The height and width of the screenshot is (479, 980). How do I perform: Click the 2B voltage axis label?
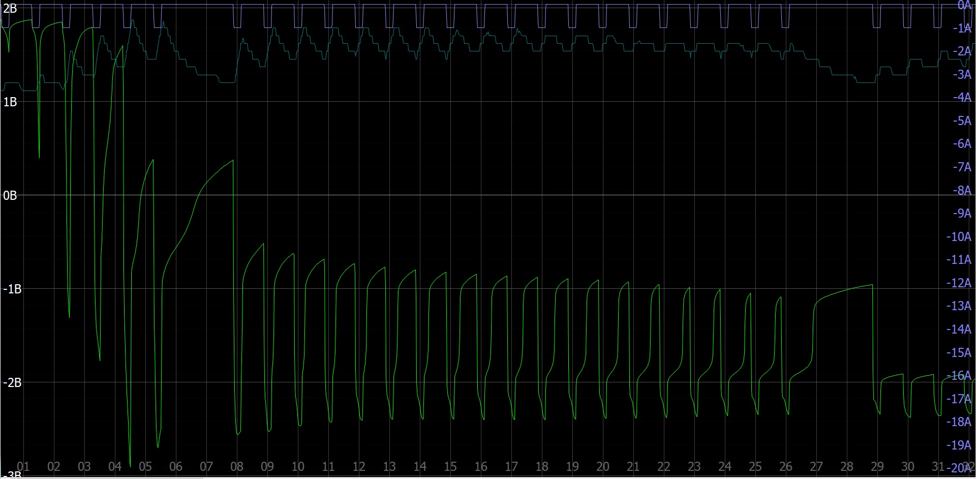[x=10, y=9]
